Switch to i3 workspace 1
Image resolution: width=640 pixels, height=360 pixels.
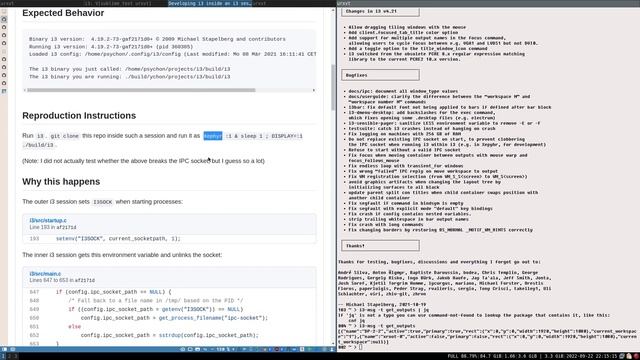click(x=3, y=356)
